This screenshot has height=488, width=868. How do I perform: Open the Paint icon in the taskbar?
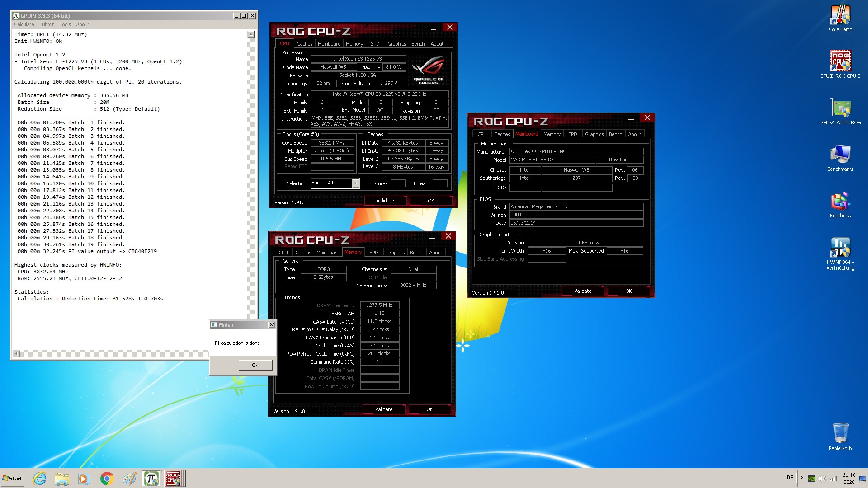pos(129,479)
